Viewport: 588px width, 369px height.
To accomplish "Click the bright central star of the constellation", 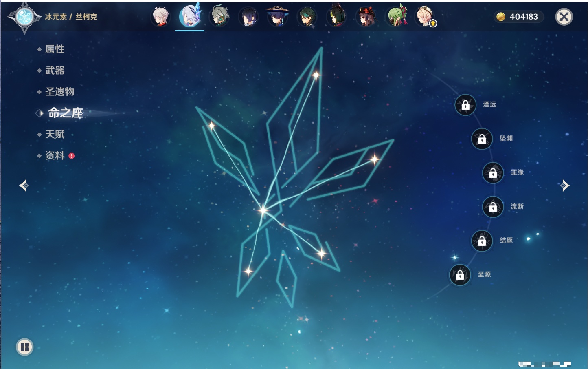I will point(263,210).
